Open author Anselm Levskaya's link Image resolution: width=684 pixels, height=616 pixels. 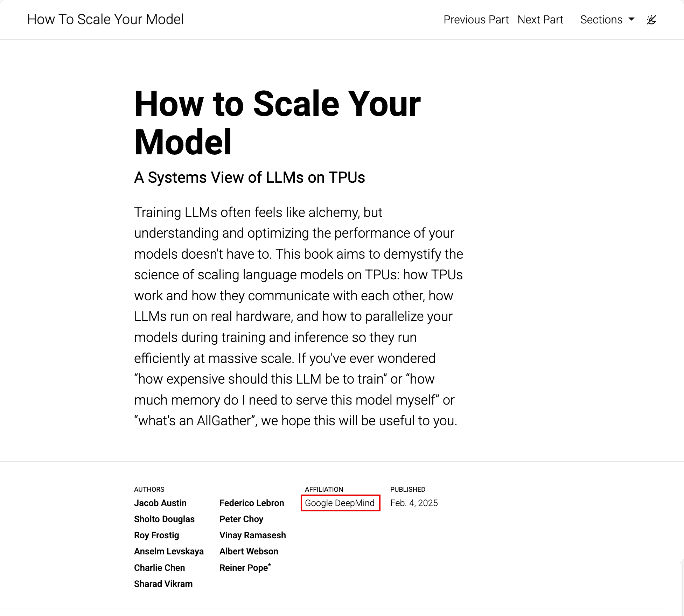click(169, 551)
